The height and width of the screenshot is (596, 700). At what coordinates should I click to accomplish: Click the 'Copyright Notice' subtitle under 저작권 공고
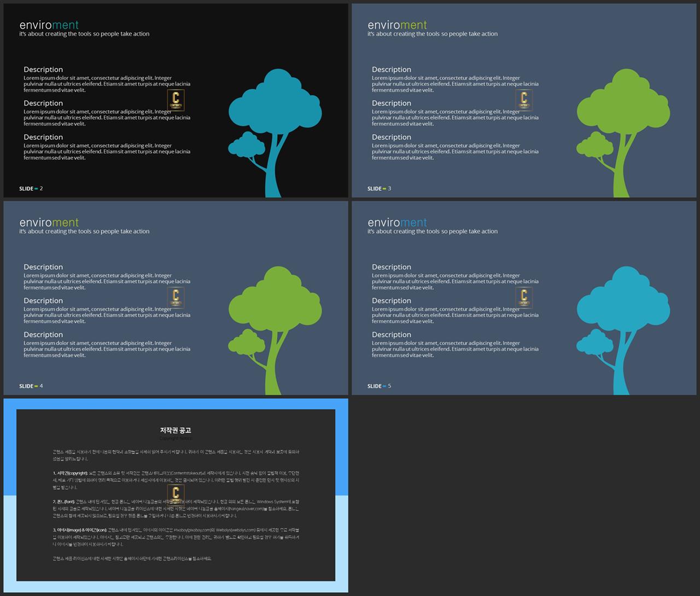(176, 438)
